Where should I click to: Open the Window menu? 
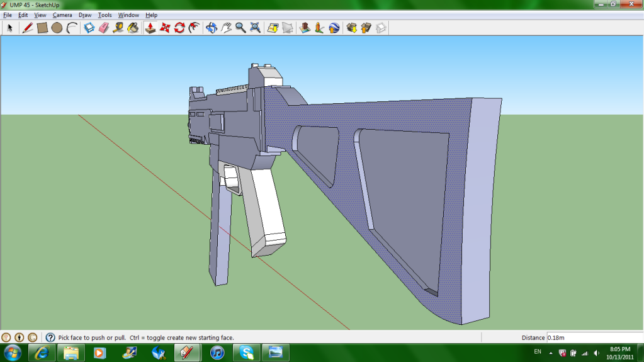[x=128, y=15]
